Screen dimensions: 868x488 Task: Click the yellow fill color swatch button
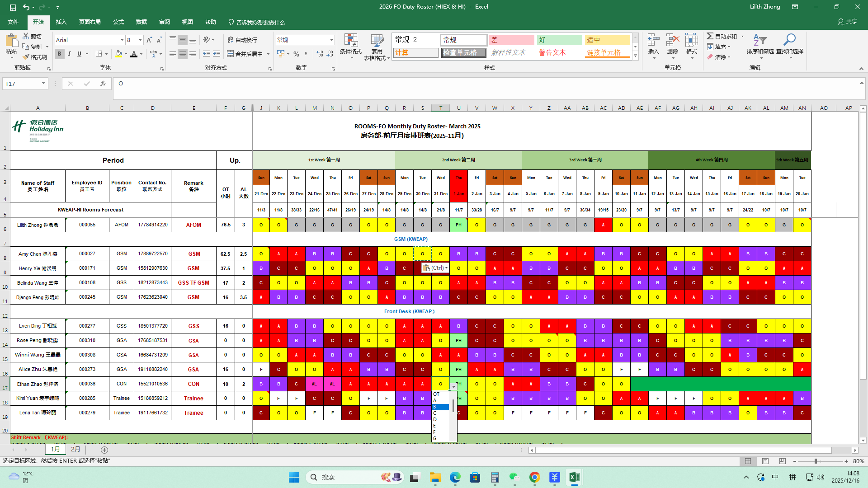118,54
